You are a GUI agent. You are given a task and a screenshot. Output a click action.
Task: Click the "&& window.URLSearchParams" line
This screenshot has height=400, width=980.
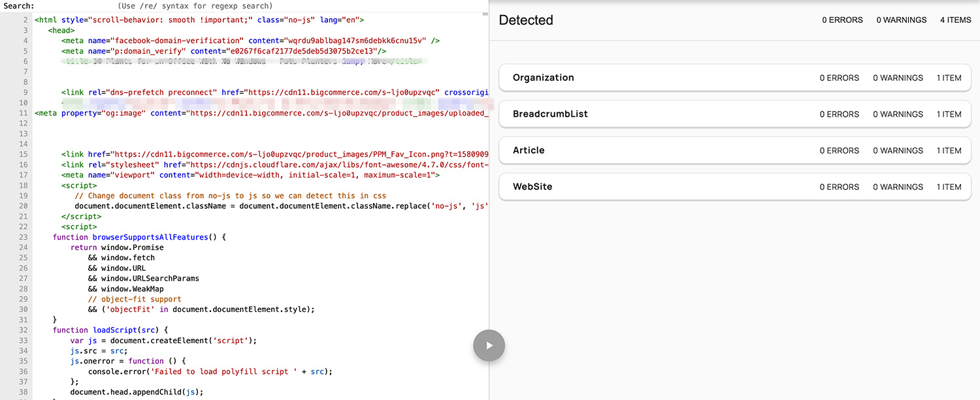(x=144, y=279)
